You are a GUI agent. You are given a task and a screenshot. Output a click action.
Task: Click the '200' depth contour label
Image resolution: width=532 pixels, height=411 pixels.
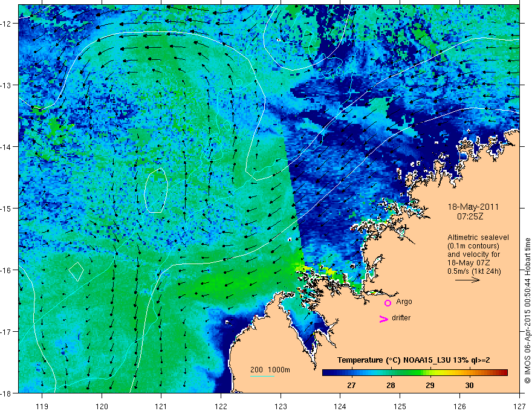[x=256, y=370]
